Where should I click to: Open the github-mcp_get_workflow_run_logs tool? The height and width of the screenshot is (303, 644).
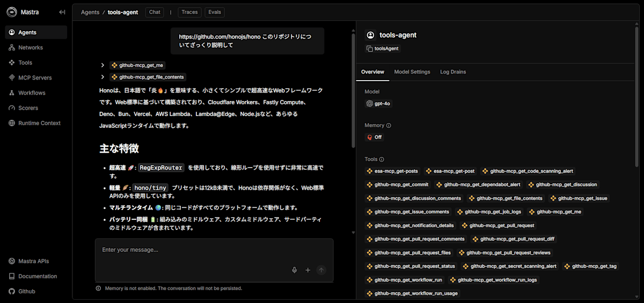click(x=494, y=280)
